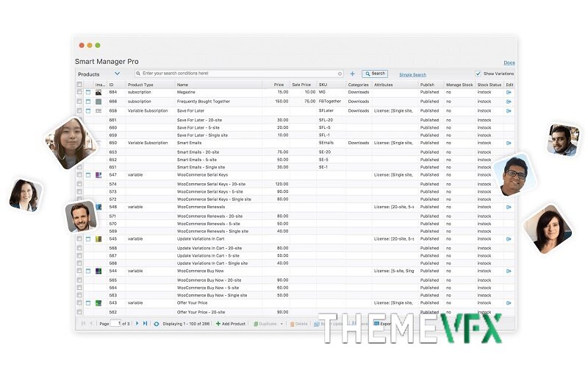Open edit page for WooCommerce Renewals
The image size is (588, 368).
[509, 207]
